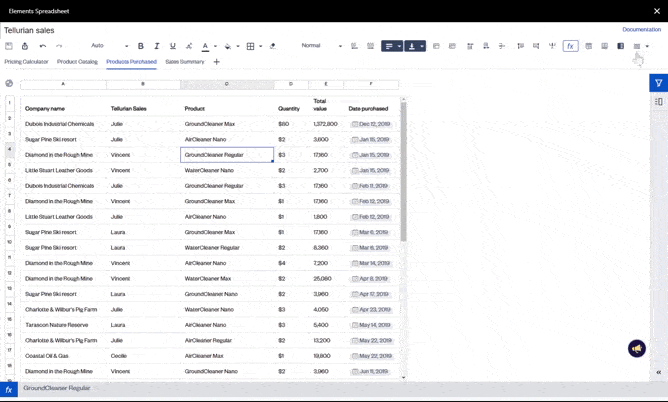Add a new sheet with plus button
The image size is (668, 402).
tap(216, 62)
